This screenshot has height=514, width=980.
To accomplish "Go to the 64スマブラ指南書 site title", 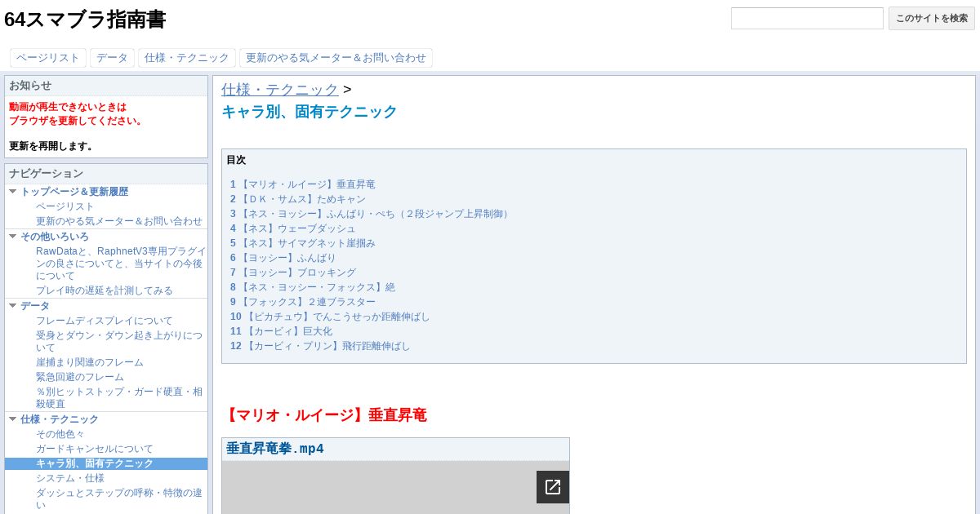I will [85, 20].
